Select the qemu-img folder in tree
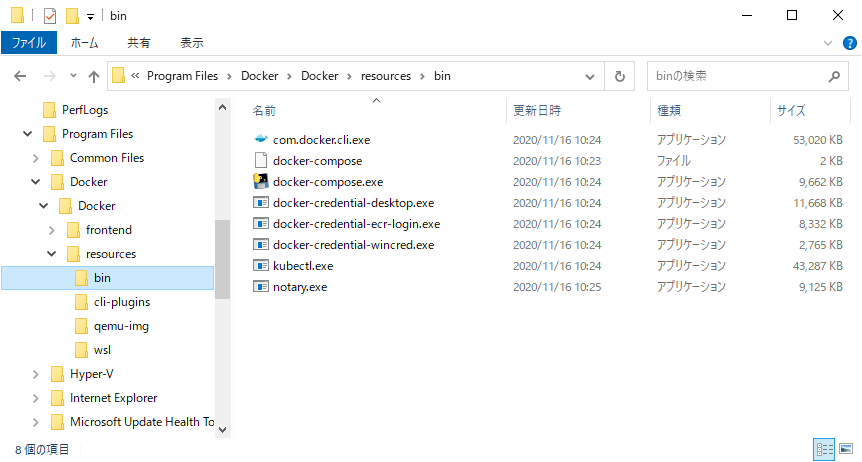 tap(121, 326)
